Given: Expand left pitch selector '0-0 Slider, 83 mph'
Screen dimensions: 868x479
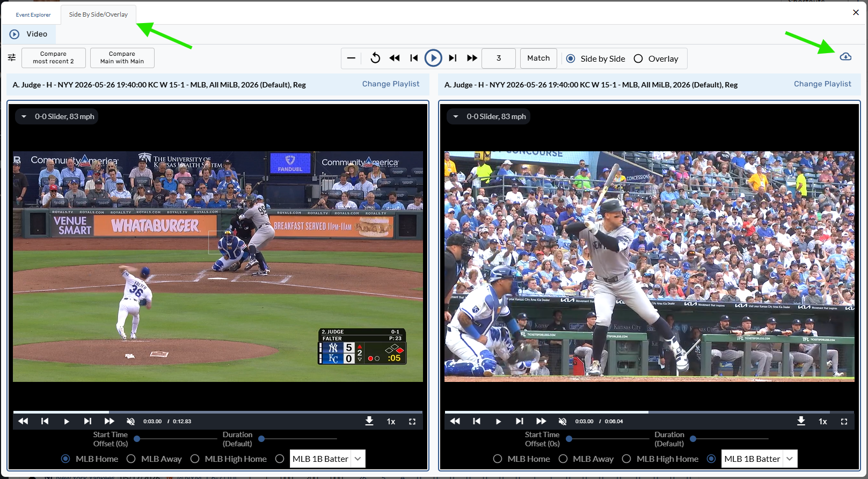Looking at the screenshot, I should (56, 116).
